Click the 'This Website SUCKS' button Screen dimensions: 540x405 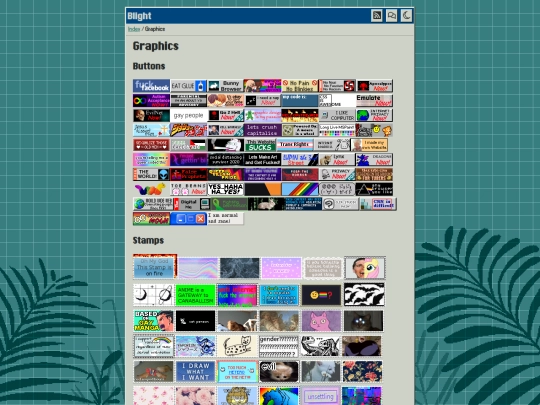point(260,145)
